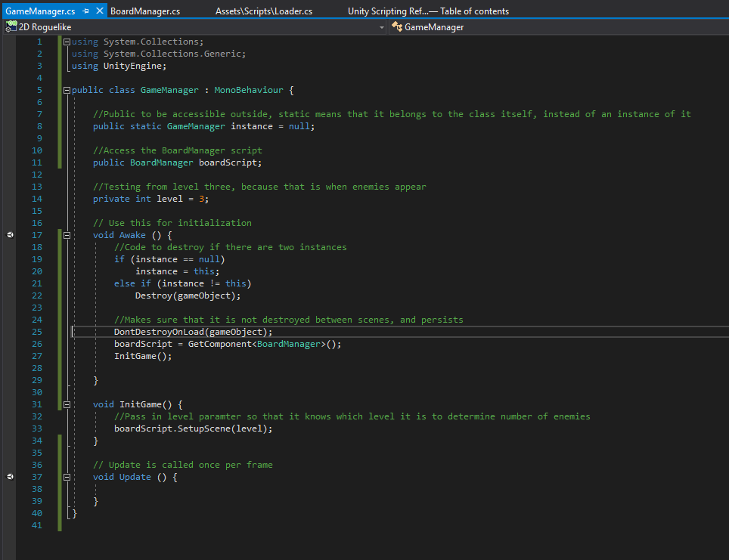Collapse the GameManager class block
This screenshot has height=560, width=729.
pos(67,90)
